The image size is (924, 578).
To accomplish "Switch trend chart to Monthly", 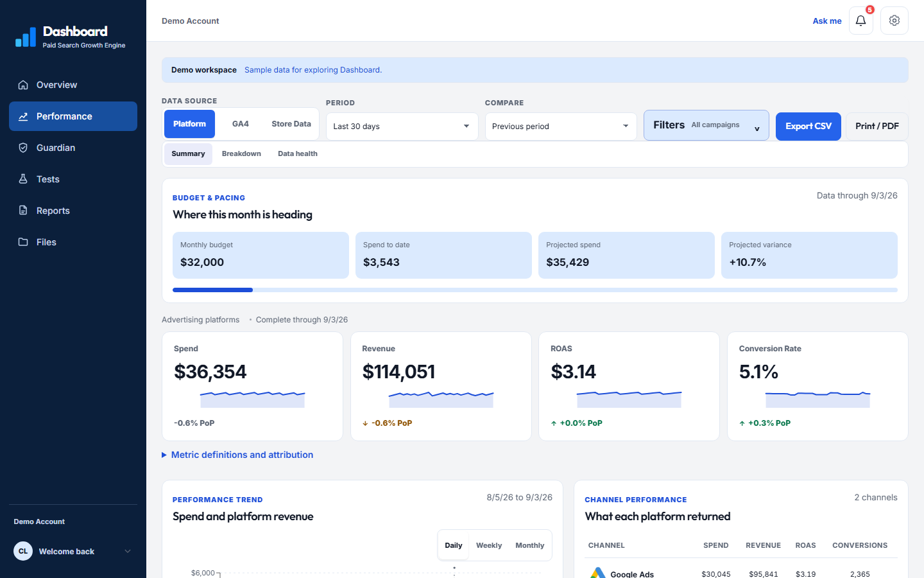I will pos(530,545).
